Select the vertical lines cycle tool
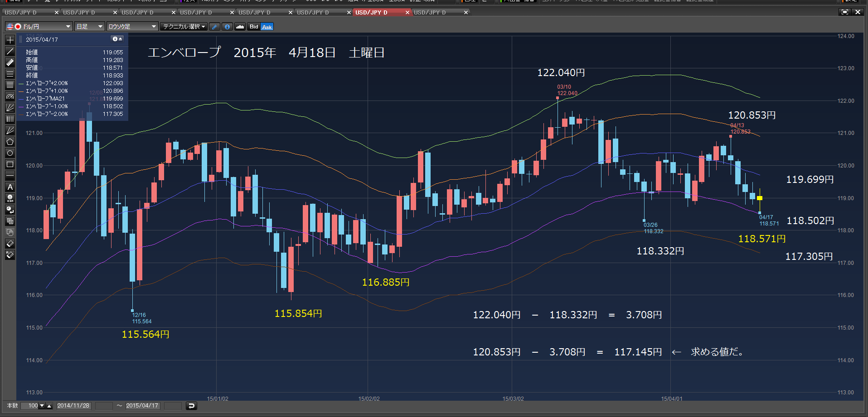Viewport: 868px width, 417px height. pyautogui.click(x=10, y=119)
